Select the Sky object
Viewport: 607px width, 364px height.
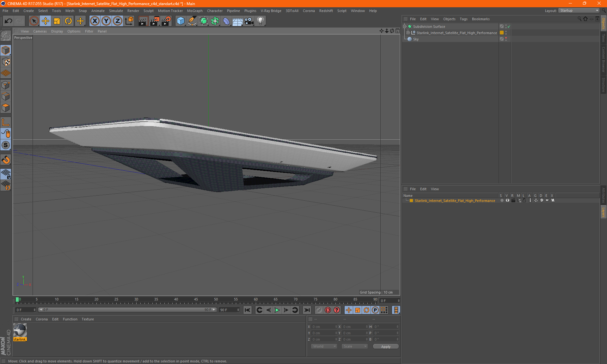416,39
